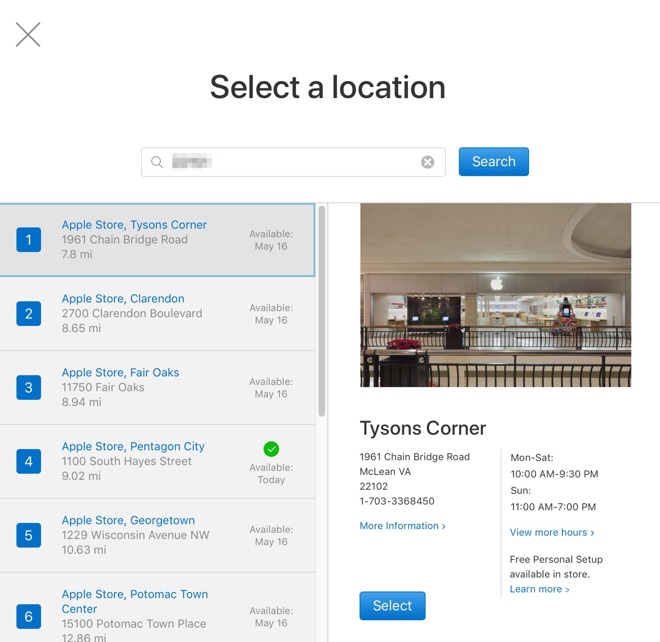Click Available: May 16 for Georgetown
660x642 pixels.
[x=271, y=535]
